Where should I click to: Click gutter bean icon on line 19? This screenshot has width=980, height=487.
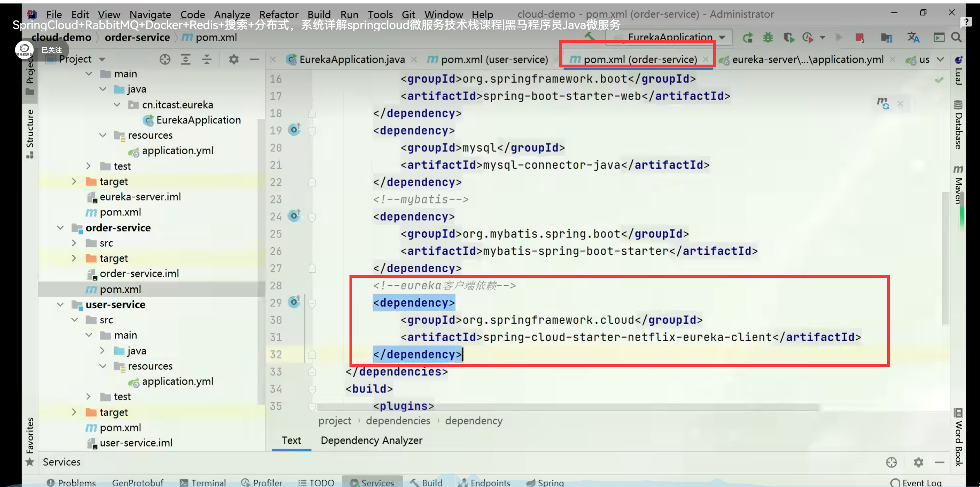(x=294, y=130)
